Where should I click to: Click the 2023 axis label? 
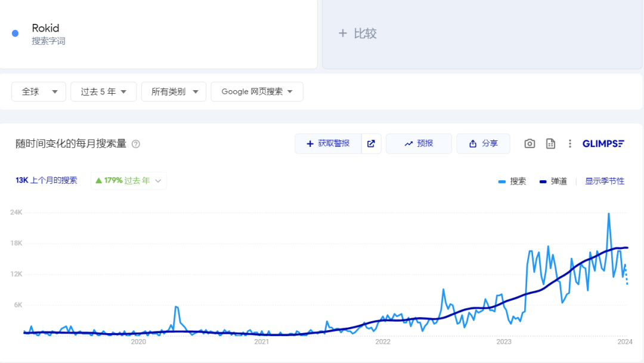[504, 342]
